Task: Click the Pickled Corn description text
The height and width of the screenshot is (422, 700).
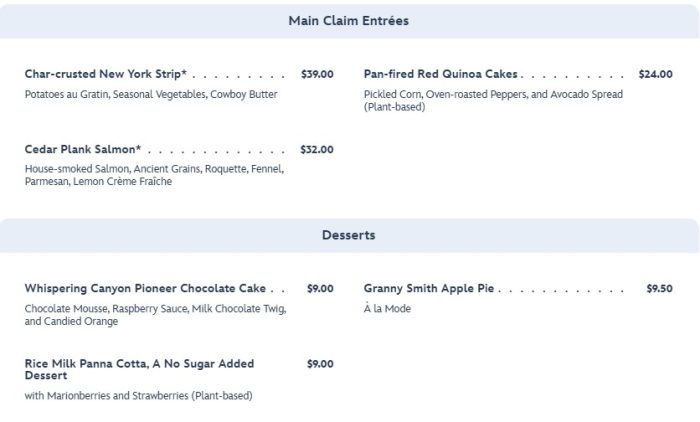Action: coord(493,100)
